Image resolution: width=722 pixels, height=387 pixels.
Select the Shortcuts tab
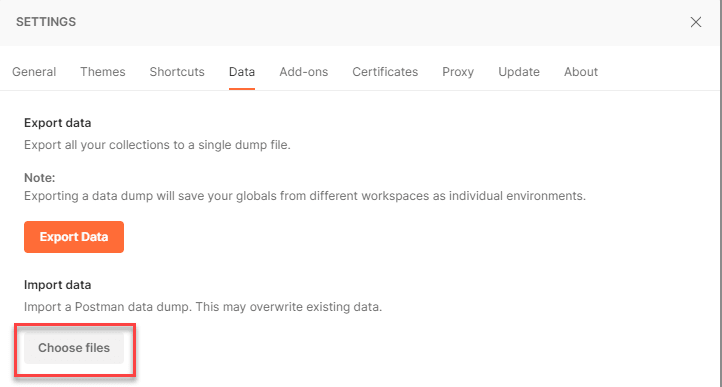pos(177,72)
